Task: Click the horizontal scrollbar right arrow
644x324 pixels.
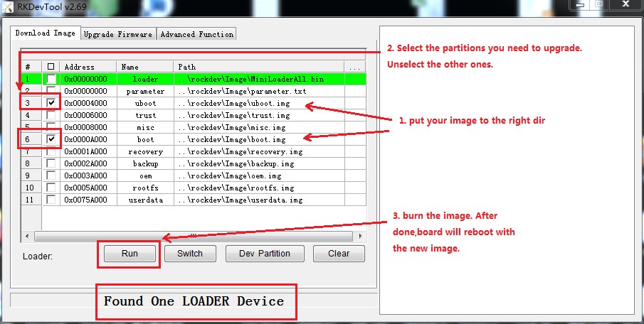Action: pyautogui.click(x=360, y=236)
